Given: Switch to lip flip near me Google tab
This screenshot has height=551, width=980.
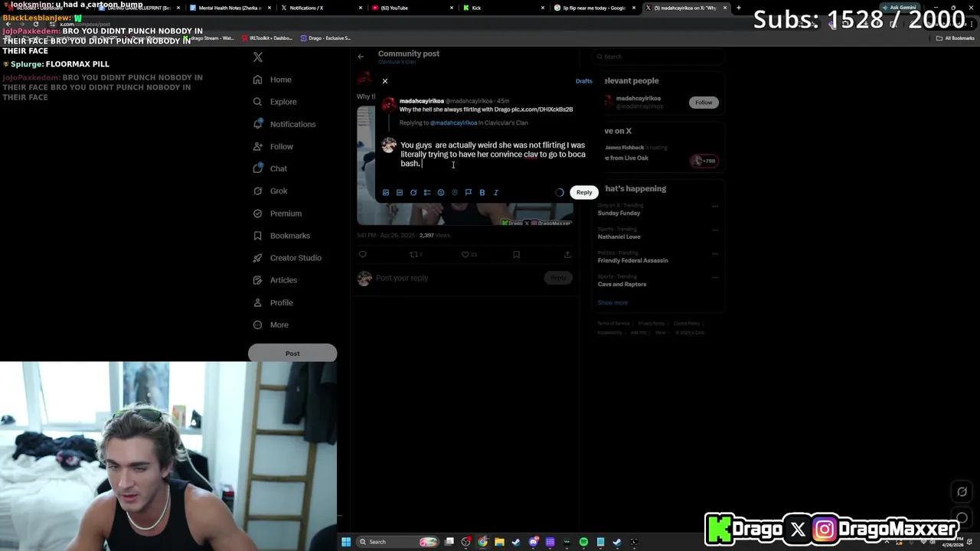Looking at the screenshot, I should point(596,8).
